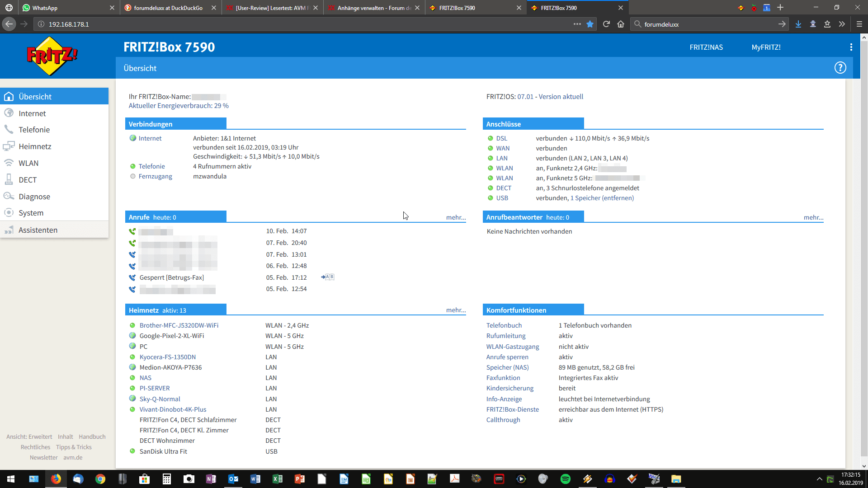Click site information icon in address bar
Image resolution: width=868 pixels, height=488 pixels.
(x=41, y=24)
